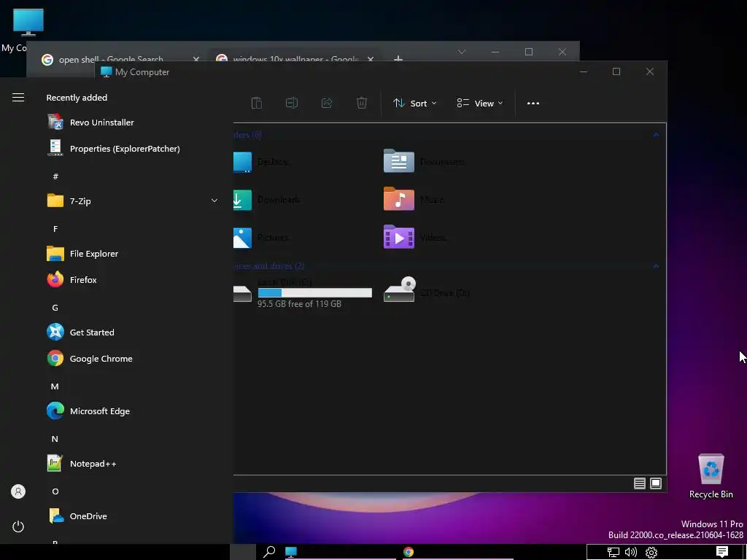Jump to letter G section header
Image resolution: width=747 pixels, height=560 pixels.
pyautogui.click(x=55, y=308)
